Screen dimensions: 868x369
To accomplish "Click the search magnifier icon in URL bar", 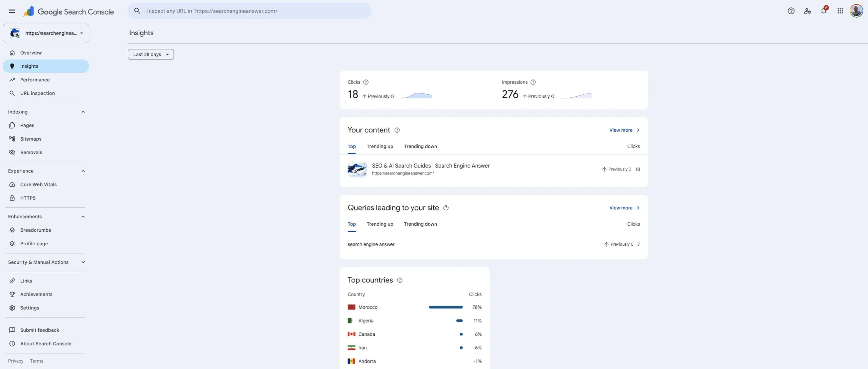I will coord(137,11).
